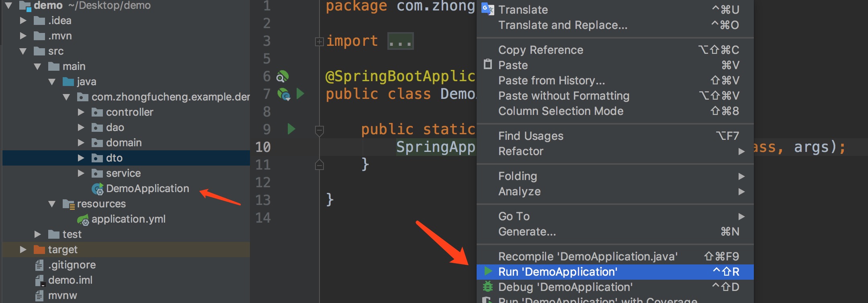This screenshot has width=868, height=303.
Task: Select the DemoApplication file name in tree
Action: click(147, 188)
